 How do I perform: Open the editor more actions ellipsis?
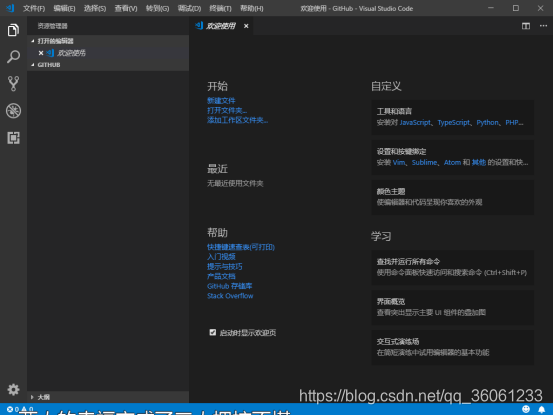click(x=543, y=26)
